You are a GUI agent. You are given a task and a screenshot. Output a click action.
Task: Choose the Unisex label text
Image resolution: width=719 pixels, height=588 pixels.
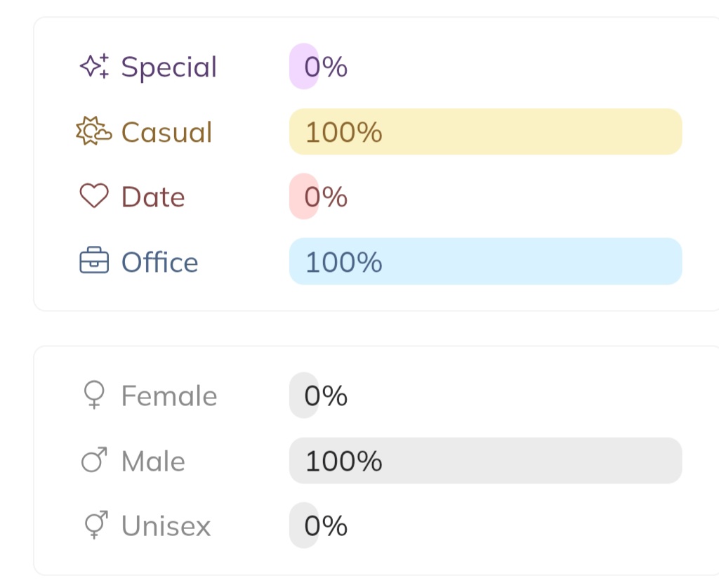pos(166,526)
